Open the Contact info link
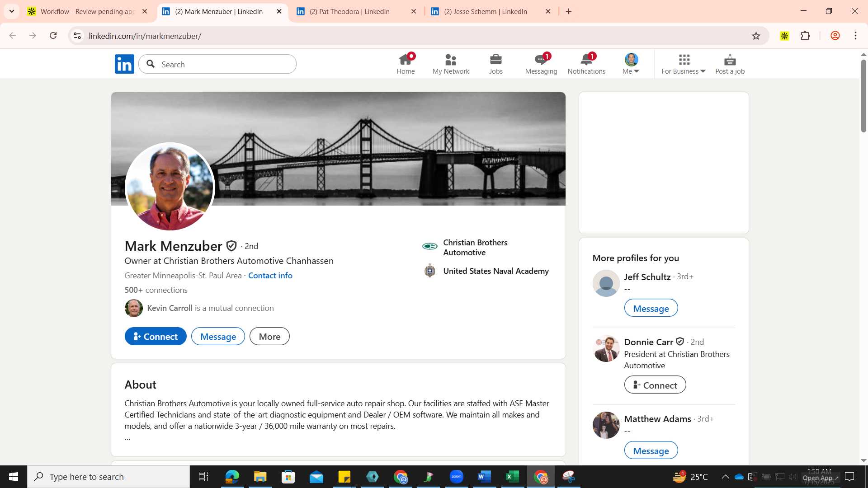The height and width of the screenshot is (488, 868). click(270, 276)
